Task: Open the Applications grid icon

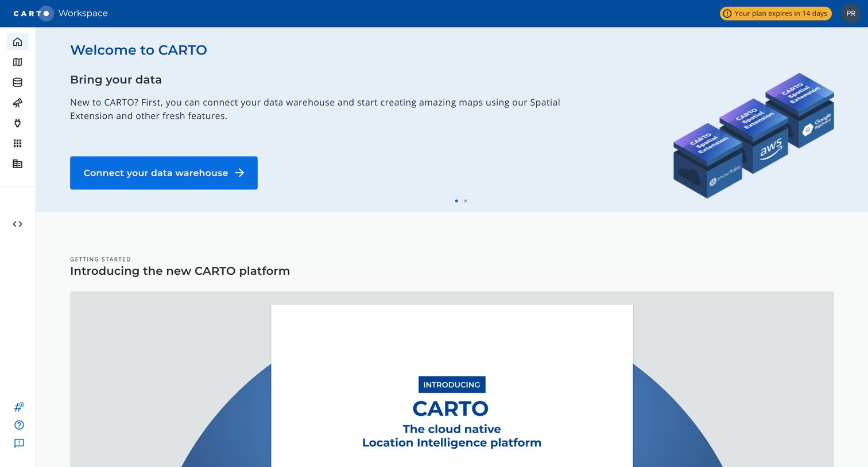Action: [x=18, y=143]
